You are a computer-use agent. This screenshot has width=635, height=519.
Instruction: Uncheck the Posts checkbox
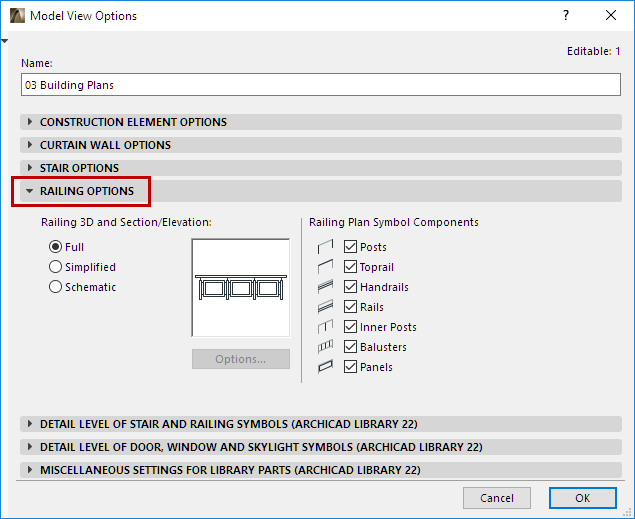350,247
